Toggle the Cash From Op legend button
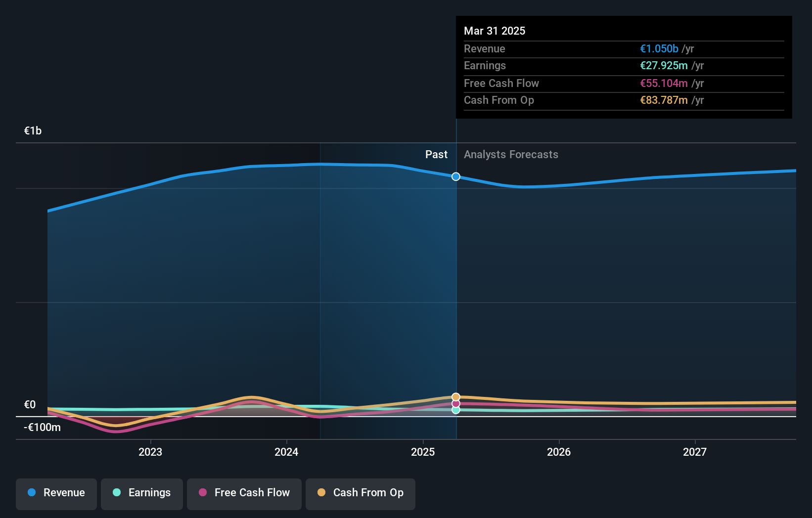The height and width of the screenshot is (518, 812). tap(361, 494)
